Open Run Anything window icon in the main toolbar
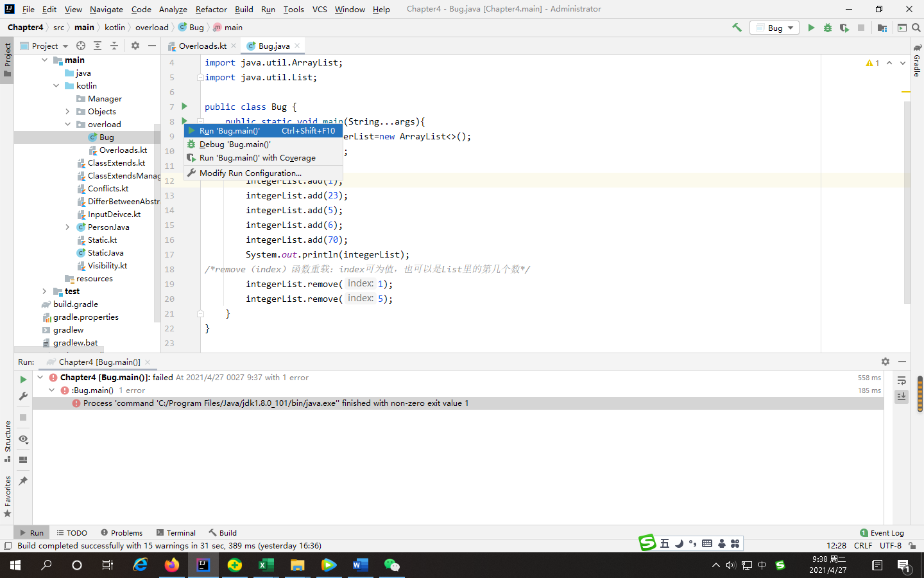The height and width of the screenshot is (578, 924). 902,28
